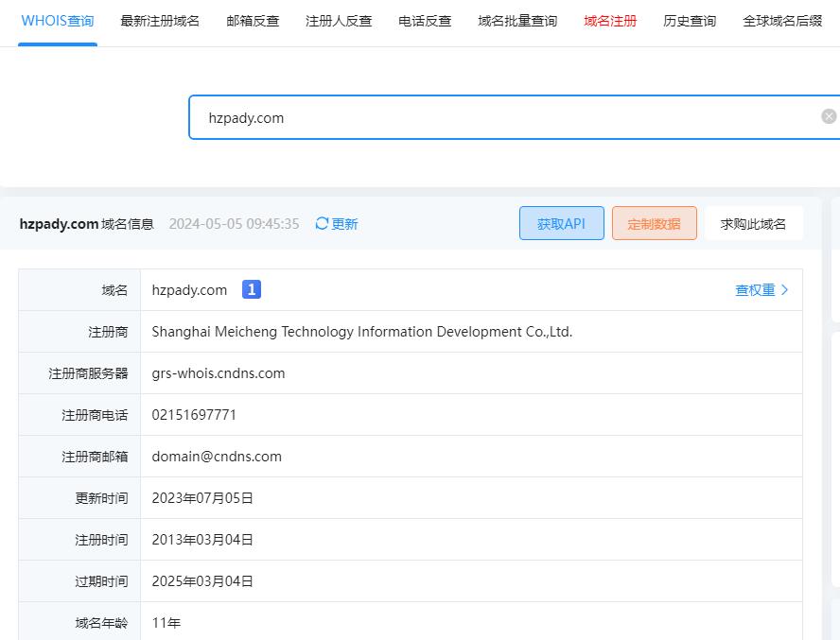
Task: Click the registrar phone 02151697771
Action: tap(194, 415)
